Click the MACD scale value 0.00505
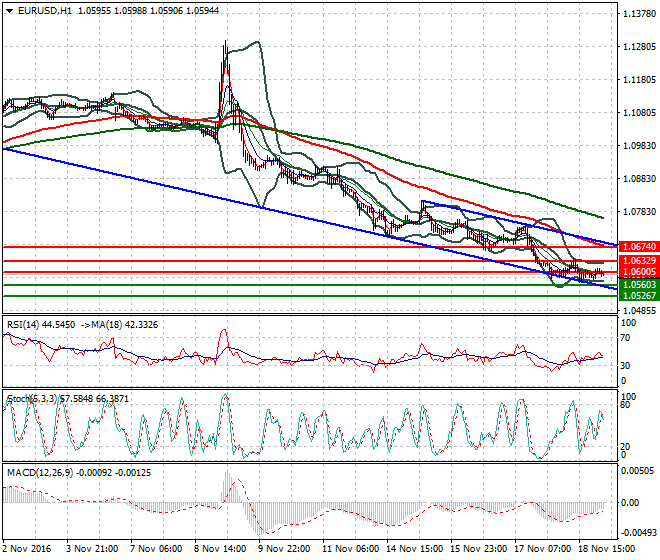The height and width of the screenshot is (560, 660). pos(637,470)
